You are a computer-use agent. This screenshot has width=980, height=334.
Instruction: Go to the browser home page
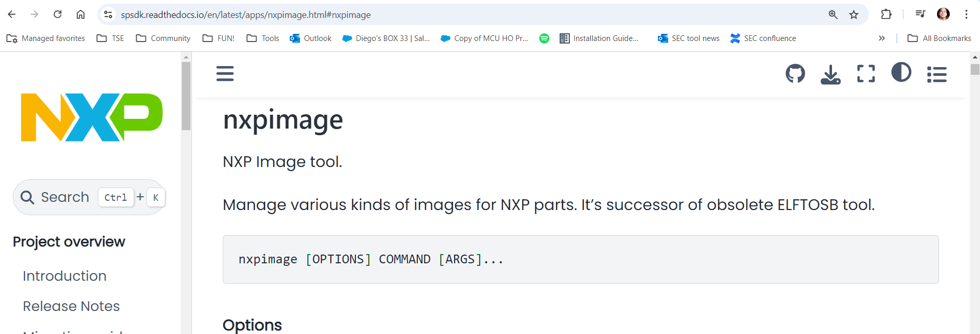[x=80, y=14]
